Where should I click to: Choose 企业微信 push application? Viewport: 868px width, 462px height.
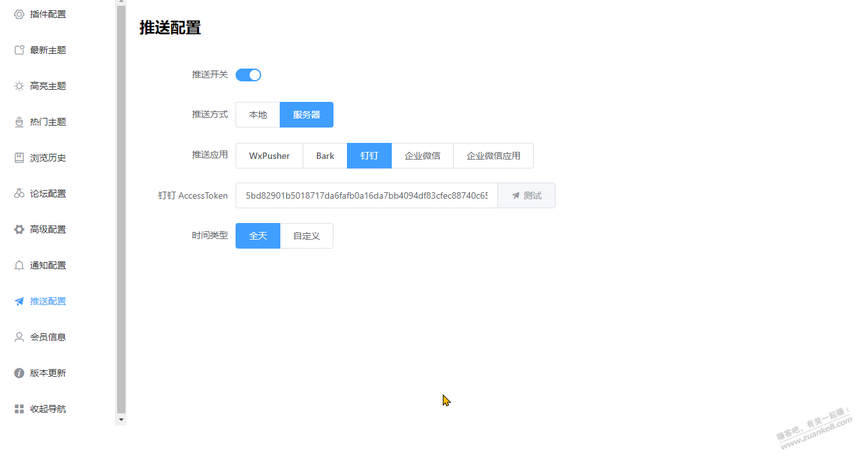422,156
